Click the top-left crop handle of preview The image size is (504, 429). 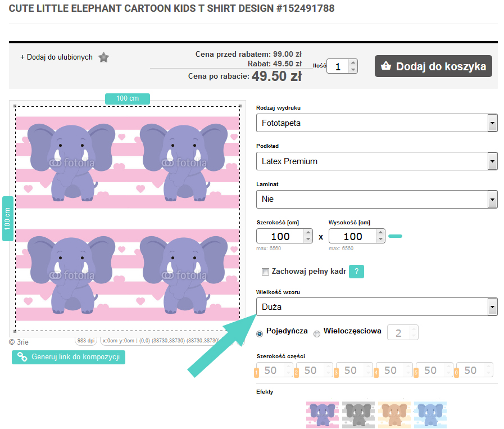[x=15, y=106]
